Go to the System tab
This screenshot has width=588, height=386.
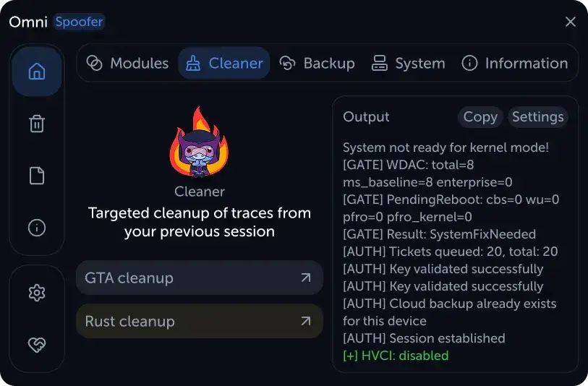tap(409, 63)
